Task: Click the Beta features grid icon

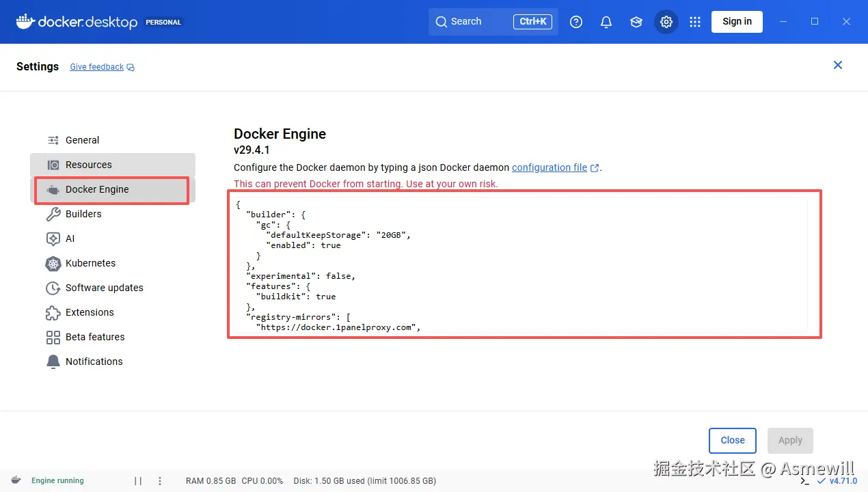Action: (53, 337)
